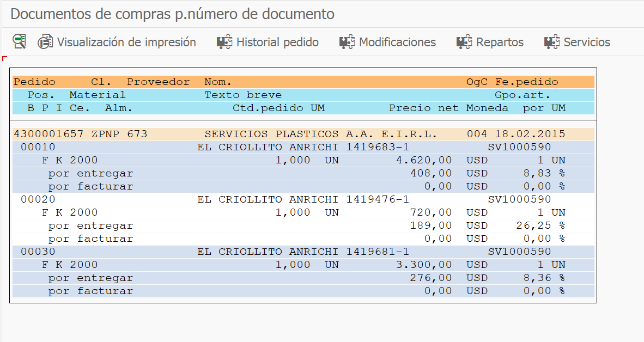Click the Repartos puzzle icon
The image size is (644, 342).
click(464, 42)
